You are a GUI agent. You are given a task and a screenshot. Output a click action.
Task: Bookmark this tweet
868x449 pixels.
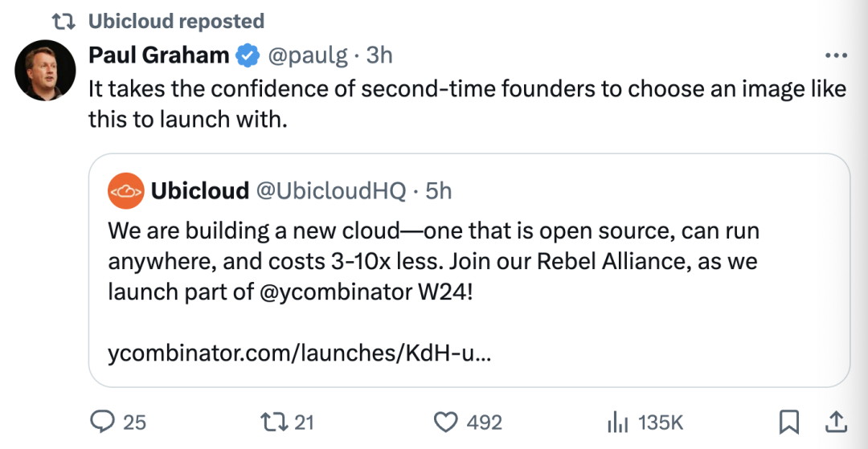[x=789, y=421]
